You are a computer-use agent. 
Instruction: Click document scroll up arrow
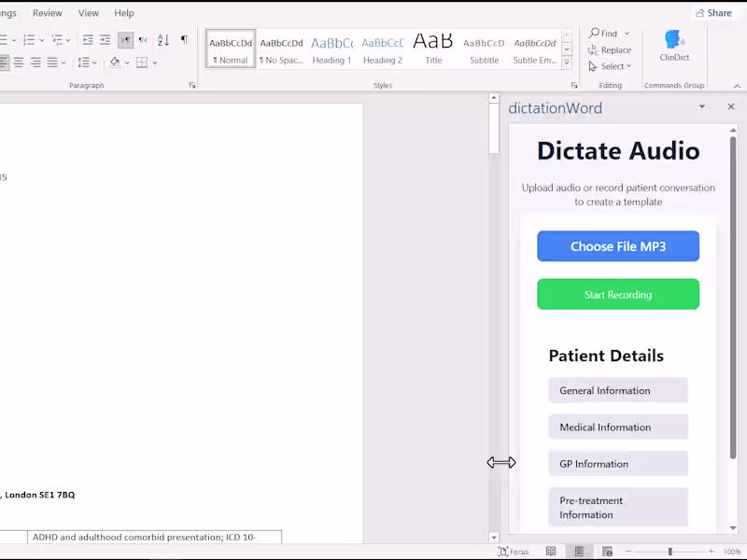coord(494,98)
